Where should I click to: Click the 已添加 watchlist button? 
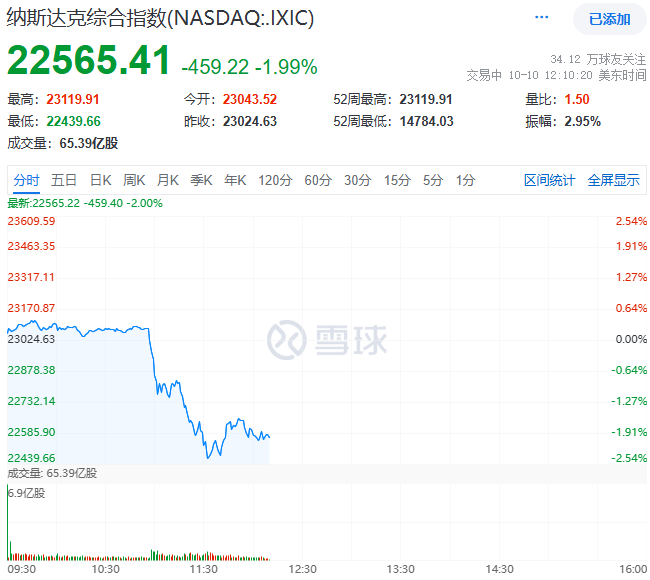[609, 19]
